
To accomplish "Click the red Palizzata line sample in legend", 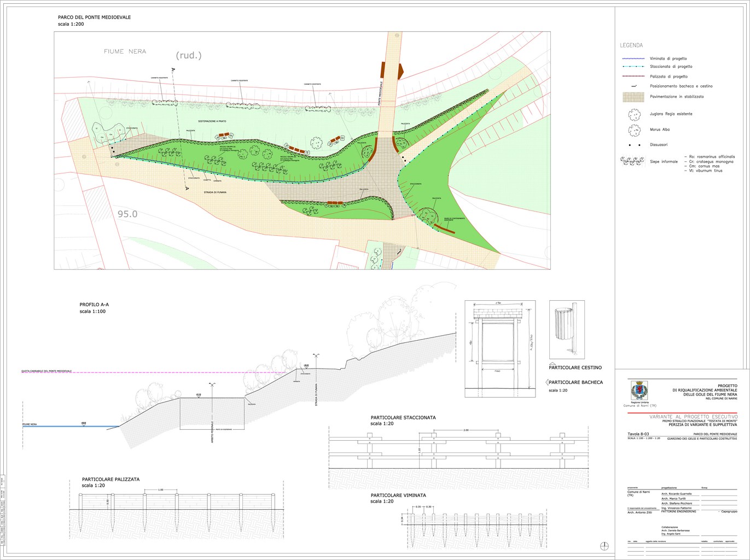I will (632, 77).
